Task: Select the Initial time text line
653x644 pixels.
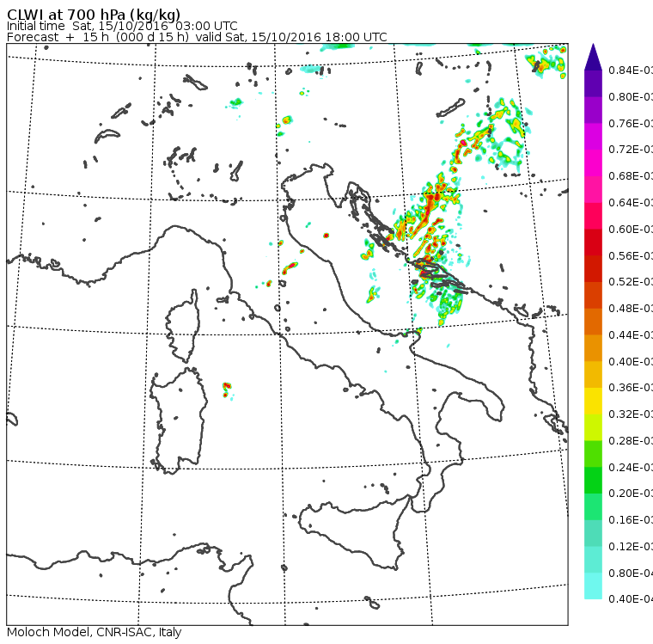Action: tap(122, 26)
